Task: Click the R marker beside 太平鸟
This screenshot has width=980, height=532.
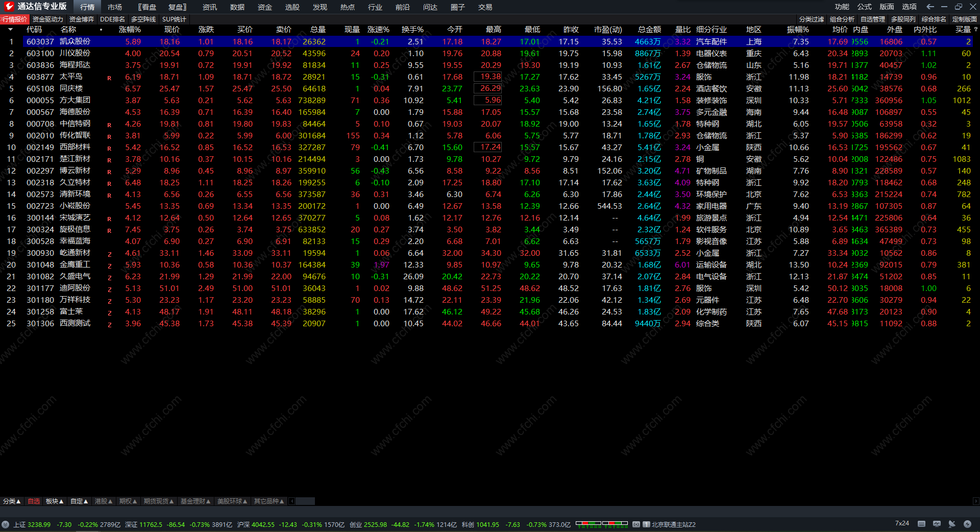Action: point(109,78)
